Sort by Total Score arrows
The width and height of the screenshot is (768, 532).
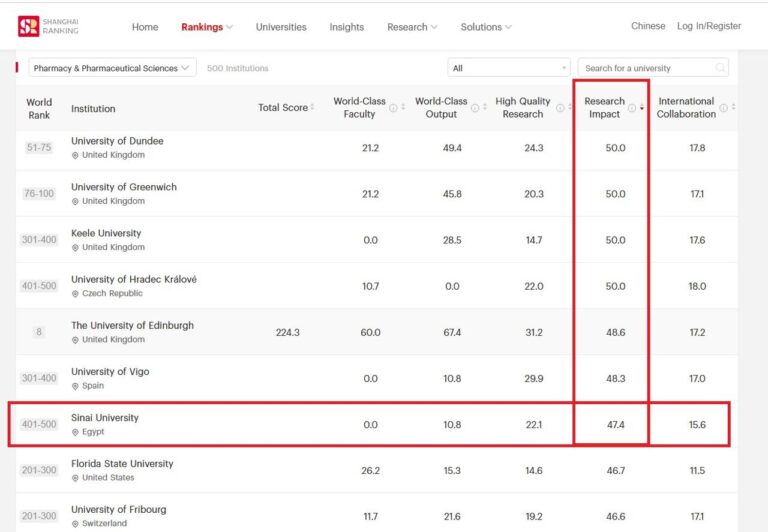(x=312, y=107)
